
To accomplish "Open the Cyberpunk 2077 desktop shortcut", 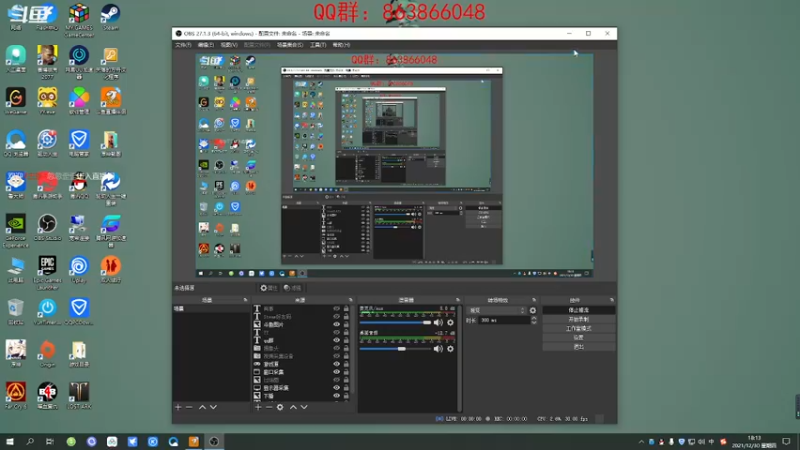I will 47,62.
